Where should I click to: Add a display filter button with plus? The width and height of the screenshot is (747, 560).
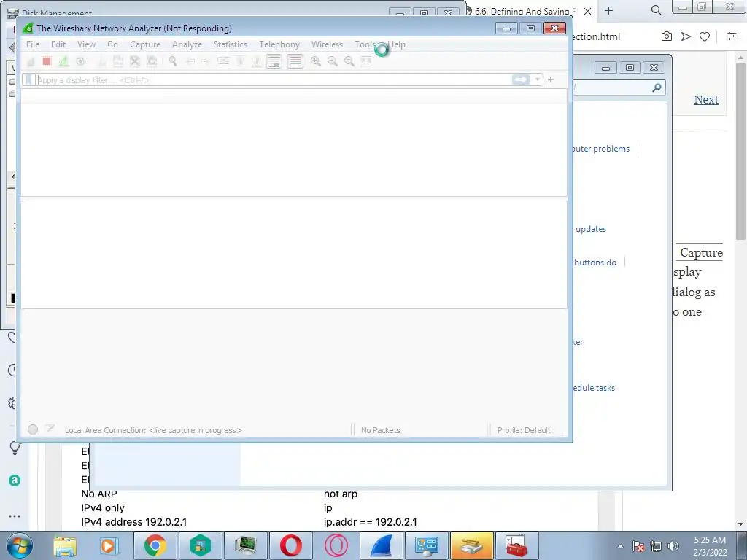click(x=551, y=79)
